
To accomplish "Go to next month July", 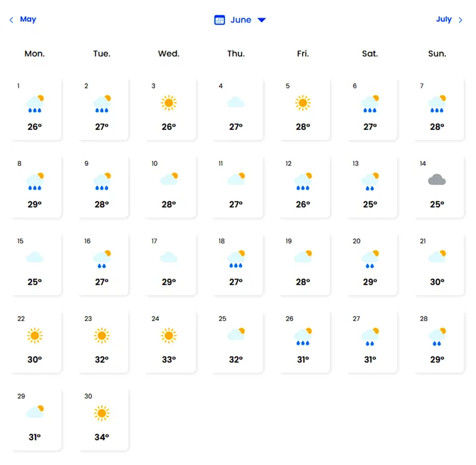I will [443, 19].
